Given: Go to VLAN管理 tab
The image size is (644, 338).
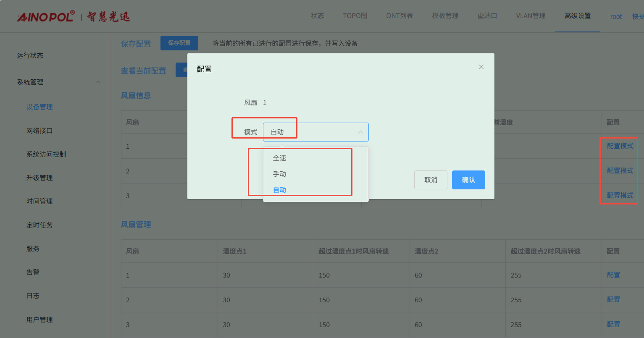Looking at the screenshot, I should [x=531, y=16].
